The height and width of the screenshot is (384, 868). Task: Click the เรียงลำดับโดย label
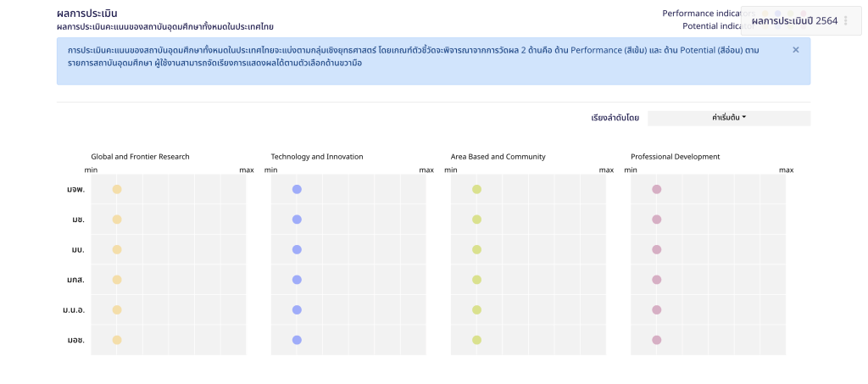click(615, 118)
